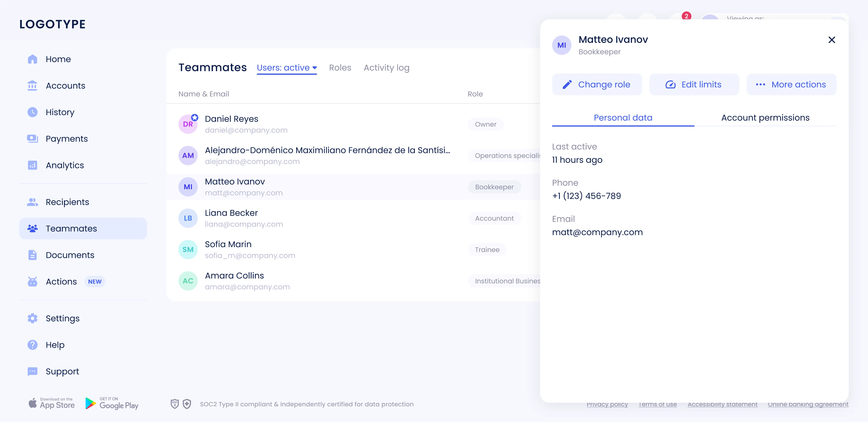The image size is (868, 422).
Task: Click the Trainee role tag
Action: [x=487, y=250]
